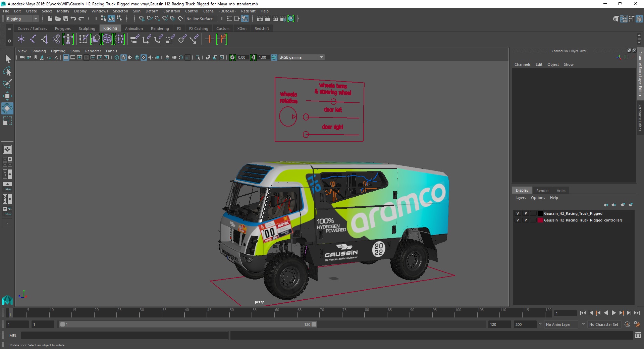Choose the Scale tool in toolbox
The image size is (644, 349).
point(7,121)
